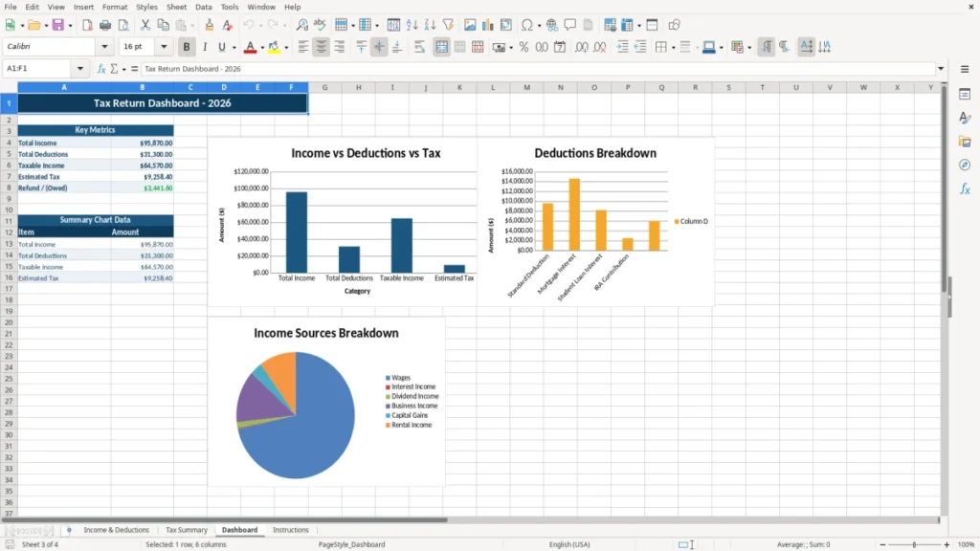Open the sidebar settings hamburger menu

(965, 69)
